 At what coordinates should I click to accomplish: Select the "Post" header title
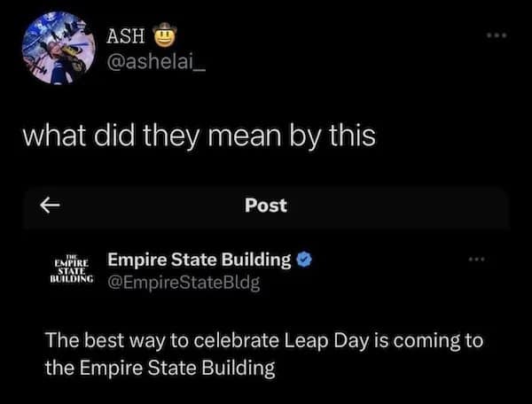coord(265,206)
